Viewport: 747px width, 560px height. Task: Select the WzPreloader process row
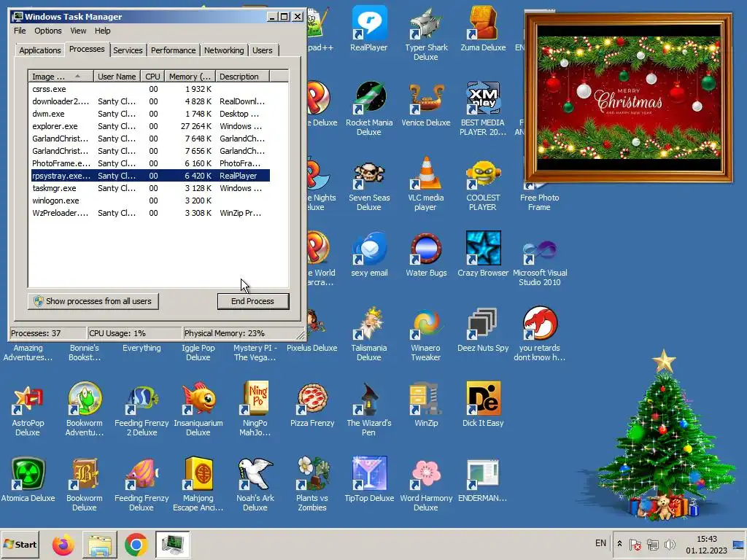(150, 213)
